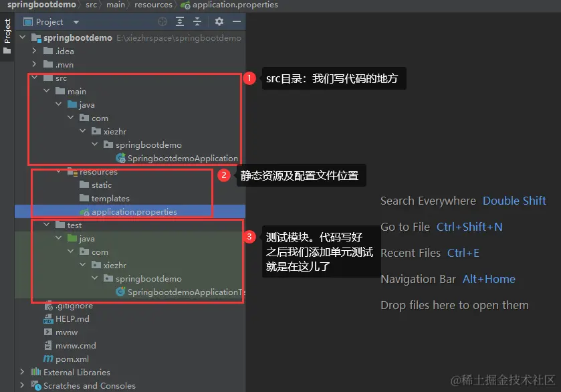Expand the .mvn folder
The height and width of the screenshot is (392, 561).
point(34,64)
